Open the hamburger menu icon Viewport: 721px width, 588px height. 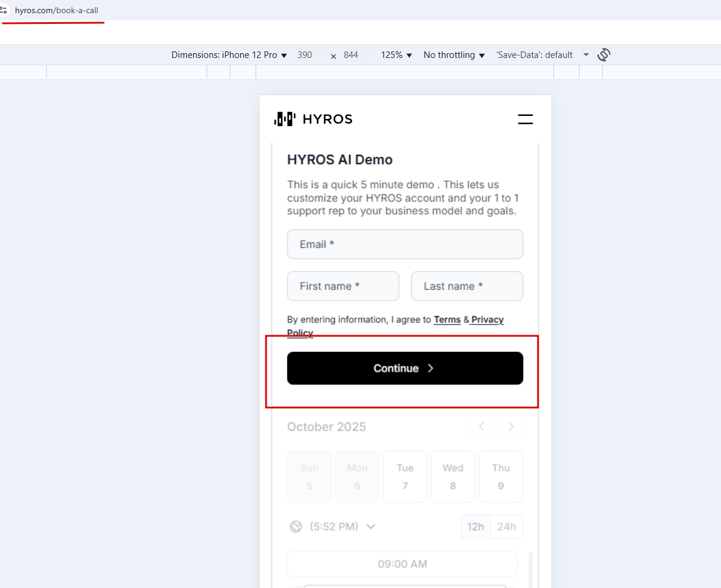[525, 120]
